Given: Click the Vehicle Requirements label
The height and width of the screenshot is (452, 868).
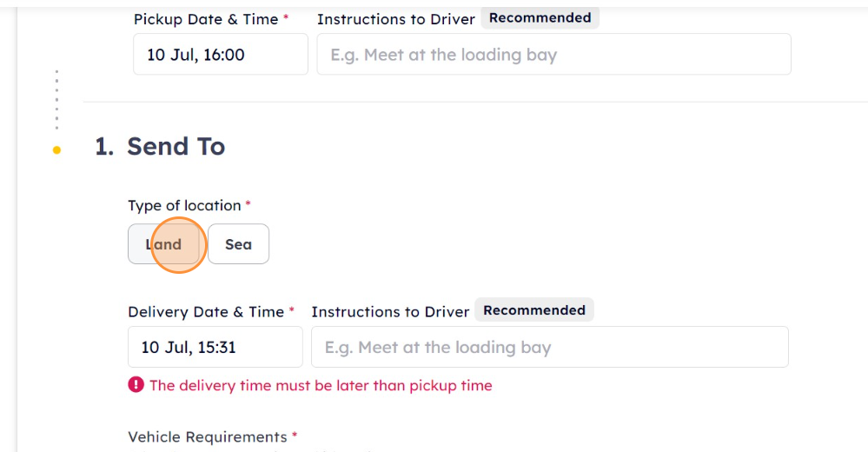Looking at the screenshot, I should click(x=208, y=437).
